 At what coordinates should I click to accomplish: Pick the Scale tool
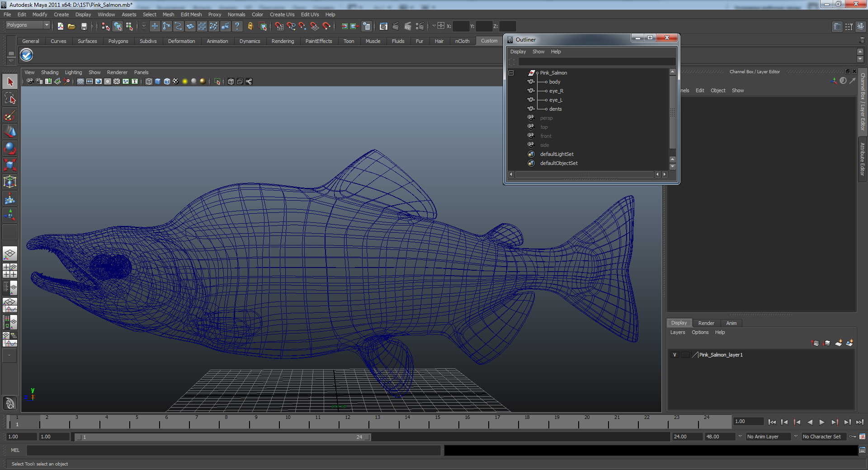coord(10,165)
